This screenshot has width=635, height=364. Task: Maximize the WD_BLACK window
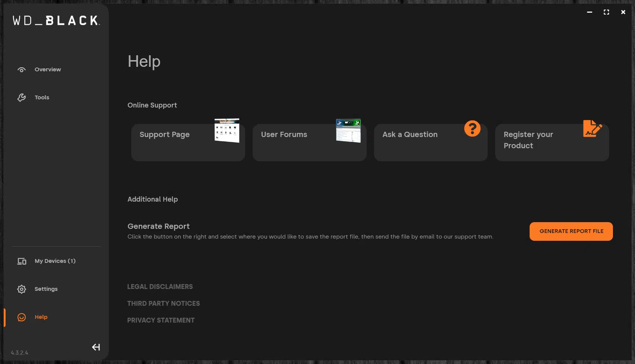[606, 12]
